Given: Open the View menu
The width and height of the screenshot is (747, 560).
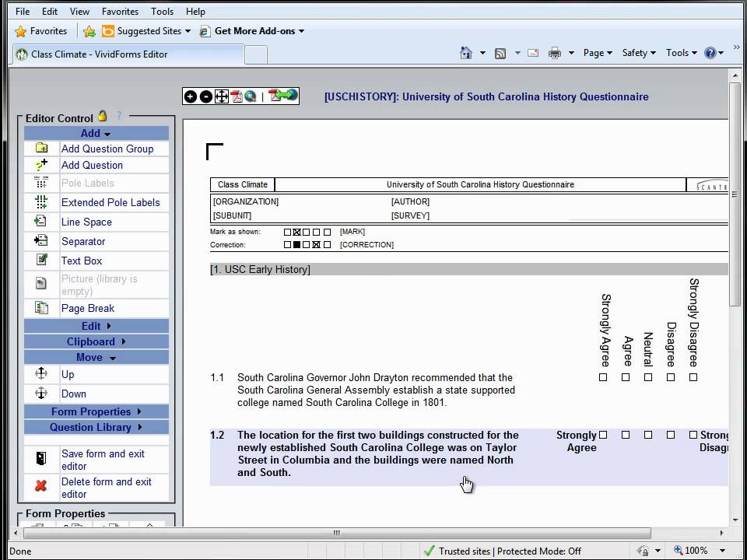Looking at the screenshot, I should (x=79, y=12).
